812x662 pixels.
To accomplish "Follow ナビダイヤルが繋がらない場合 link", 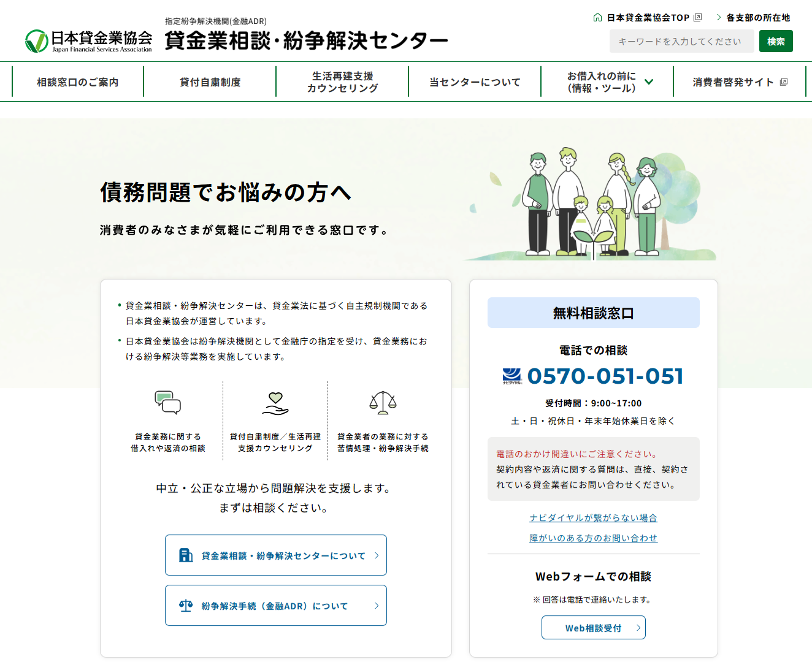I will 594,518.
